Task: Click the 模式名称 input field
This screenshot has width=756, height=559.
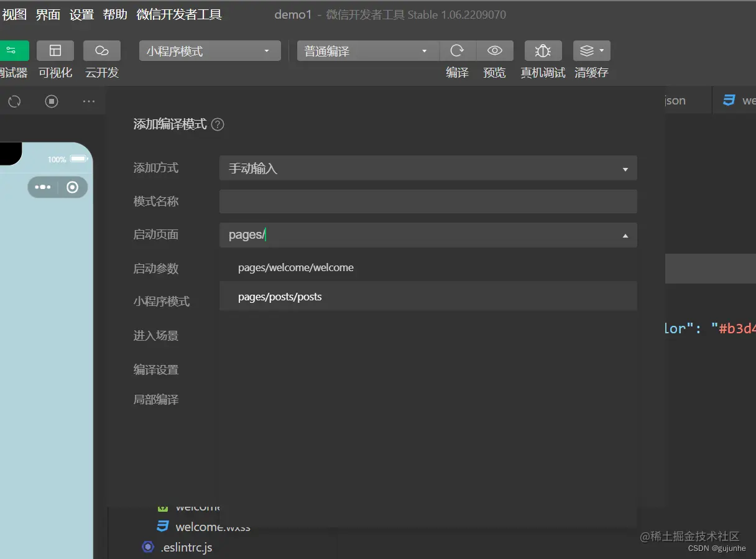Action: (428, 201)
